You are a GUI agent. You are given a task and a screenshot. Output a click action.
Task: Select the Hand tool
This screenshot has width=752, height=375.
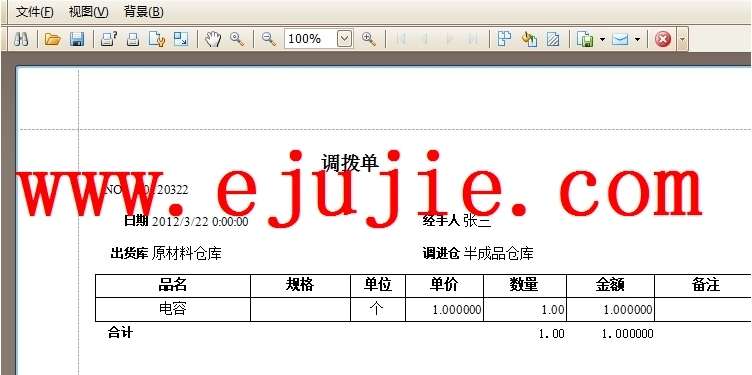tap(213, 39)
